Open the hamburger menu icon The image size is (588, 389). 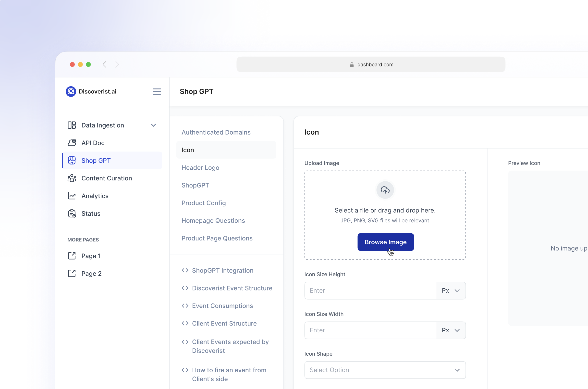(x=157, y=91)
